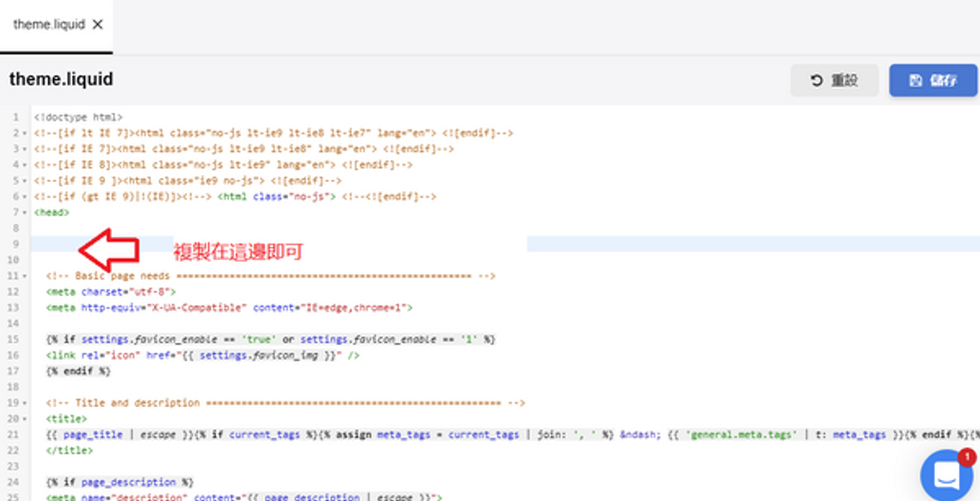
Task: Click the page_title escape code line
Action: 513,435
